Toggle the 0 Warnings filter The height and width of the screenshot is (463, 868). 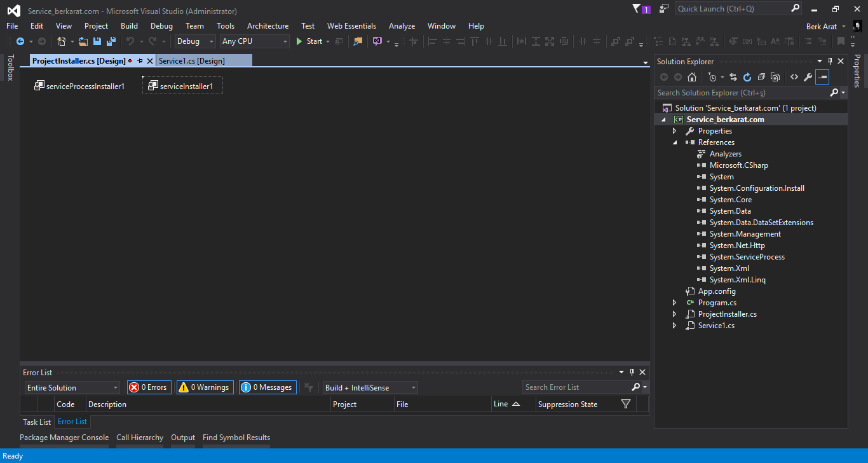click(205, 387)
